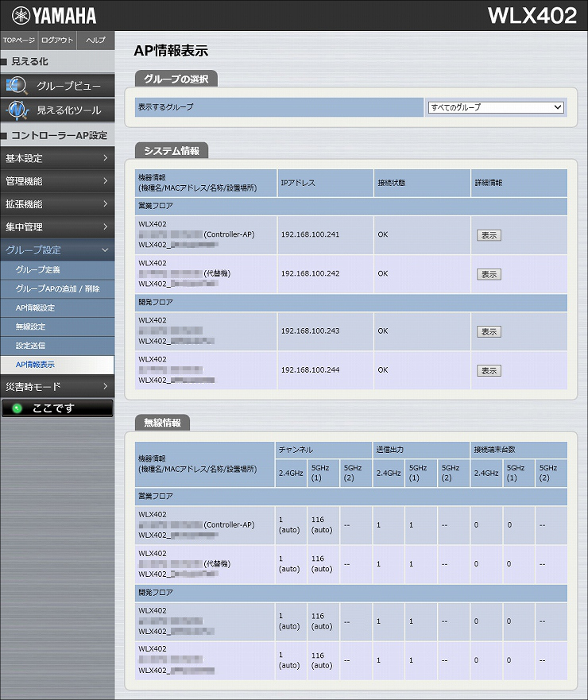The width and height of the screenshot is (588, 700).
Task: Expand the 災害時モード menu
Action: (x=57, y=387)
